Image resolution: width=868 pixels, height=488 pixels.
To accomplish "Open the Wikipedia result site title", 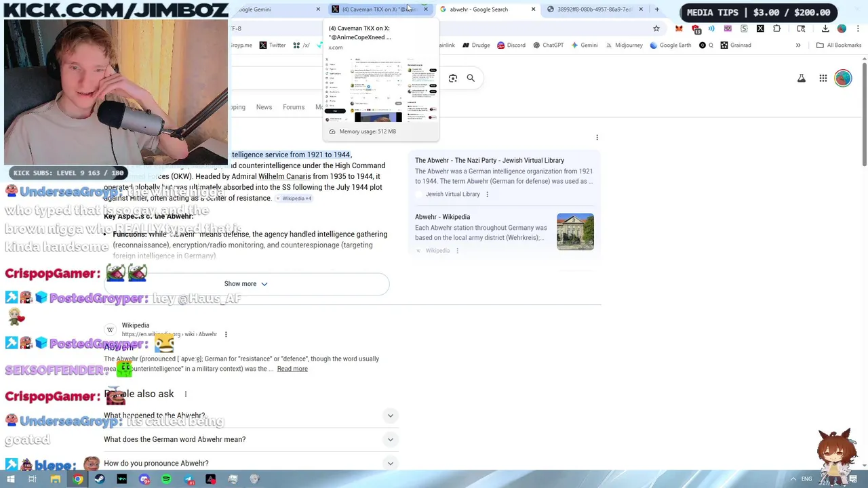I will (136, 325).
